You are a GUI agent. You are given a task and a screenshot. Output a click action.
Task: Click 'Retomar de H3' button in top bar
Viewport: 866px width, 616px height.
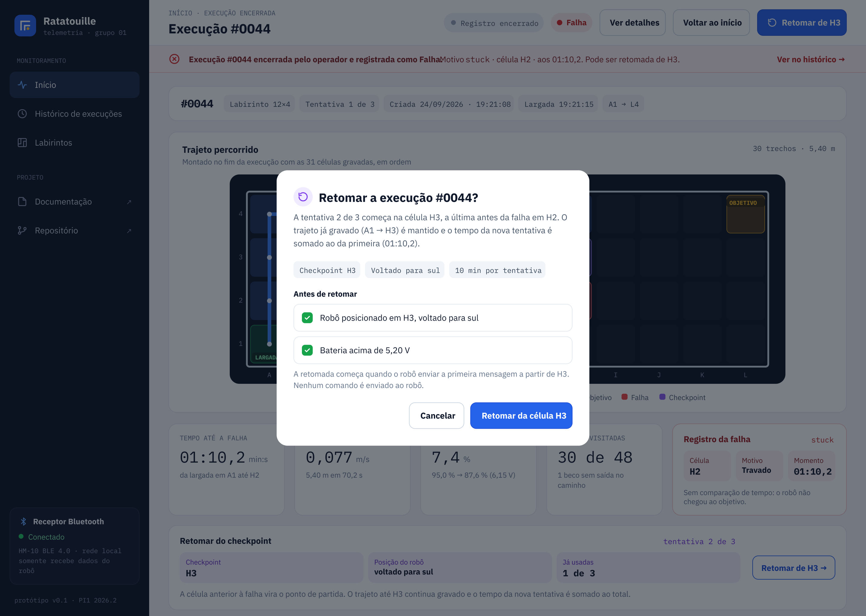tap(802, 23)
